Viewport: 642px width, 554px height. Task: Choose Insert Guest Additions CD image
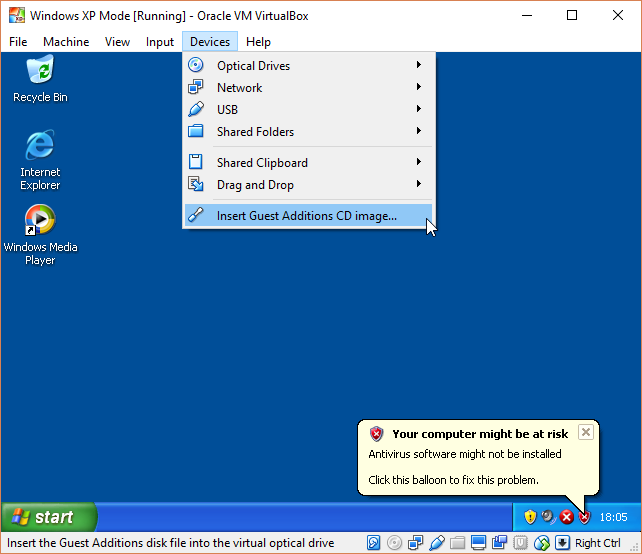306,215
